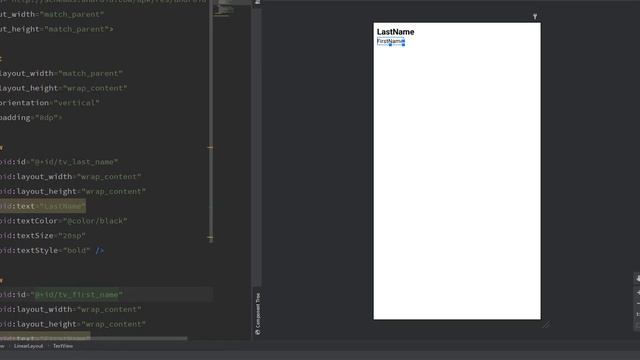The image size is (640, 360).
Task: Click the text="LastName" attribute line
Action: click(43, 206)
